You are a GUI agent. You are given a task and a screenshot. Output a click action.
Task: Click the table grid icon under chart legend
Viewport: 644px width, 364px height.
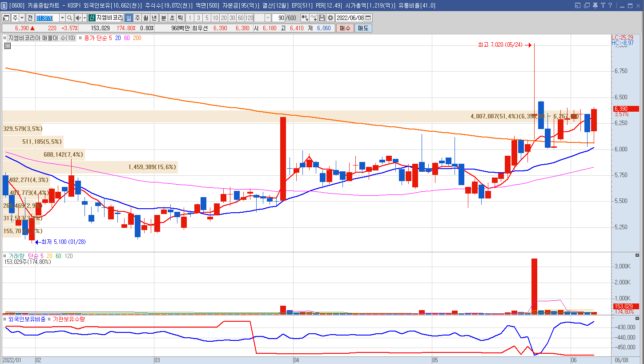8,45
